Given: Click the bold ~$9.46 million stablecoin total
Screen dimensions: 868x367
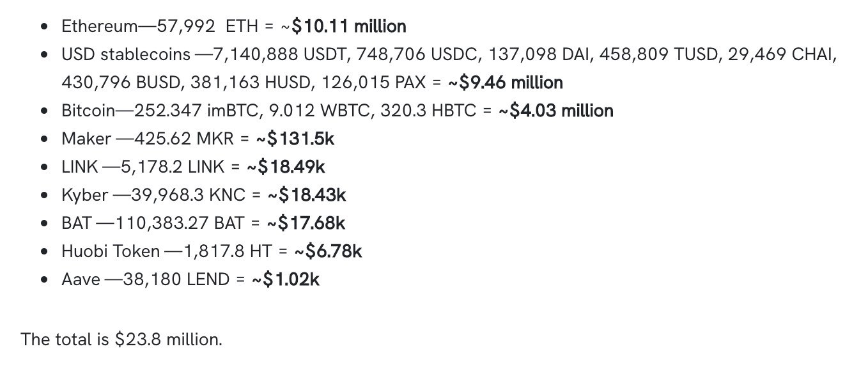Looking at the screenshot, I should point(505,82).
